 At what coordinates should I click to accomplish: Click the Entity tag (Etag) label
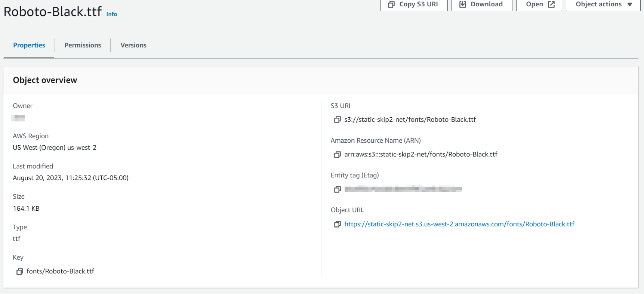(x=355, y=175)
